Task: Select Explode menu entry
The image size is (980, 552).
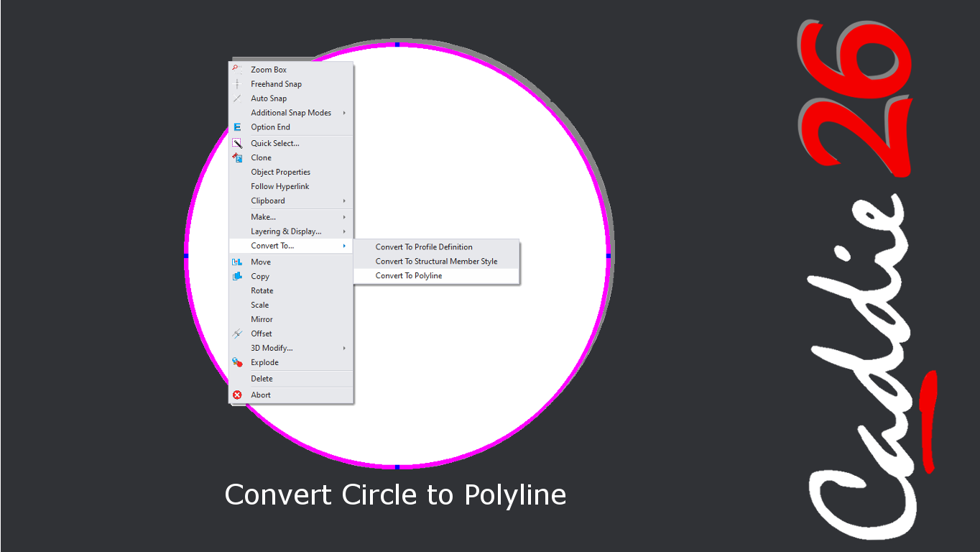Action: (291, 362)
